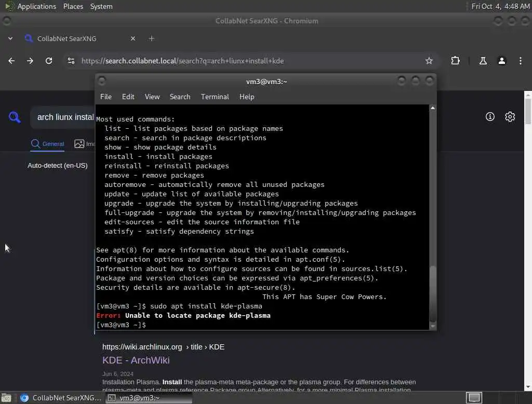
Task: Click the Chromium window menu button
Action: coord(6,21)
